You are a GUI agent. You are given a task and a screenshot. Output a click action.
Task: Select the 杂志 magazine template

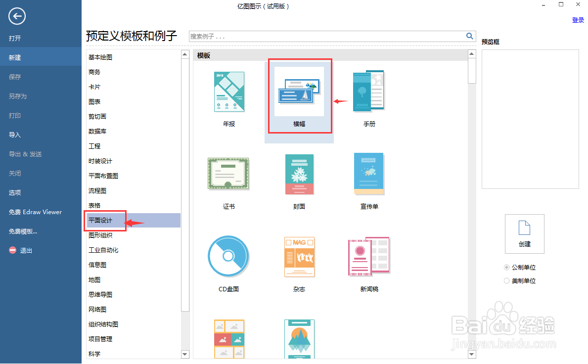299,257
